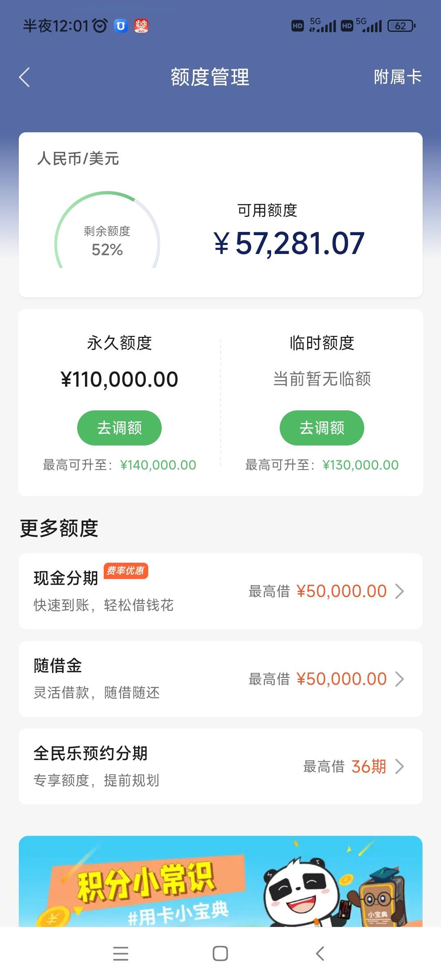Tap the Android recent apps menu icon
441x980 pixels.
(121, 953)
